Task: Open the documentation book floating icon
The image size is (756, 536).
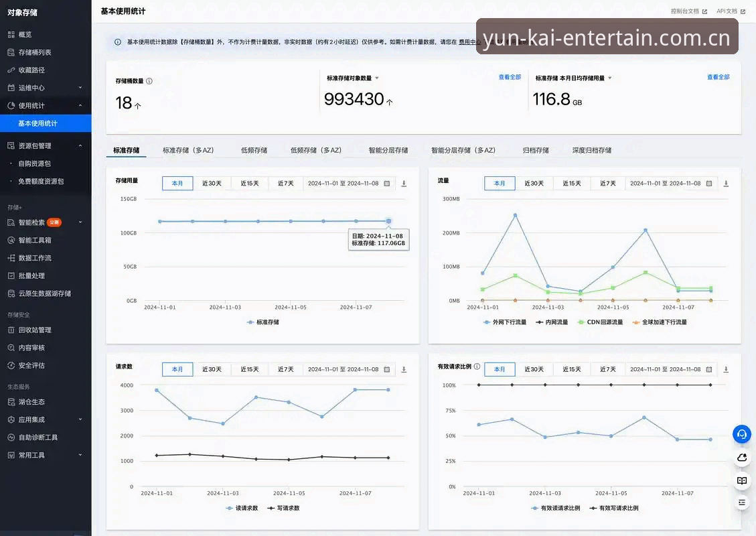Action: tap(742, 480)
